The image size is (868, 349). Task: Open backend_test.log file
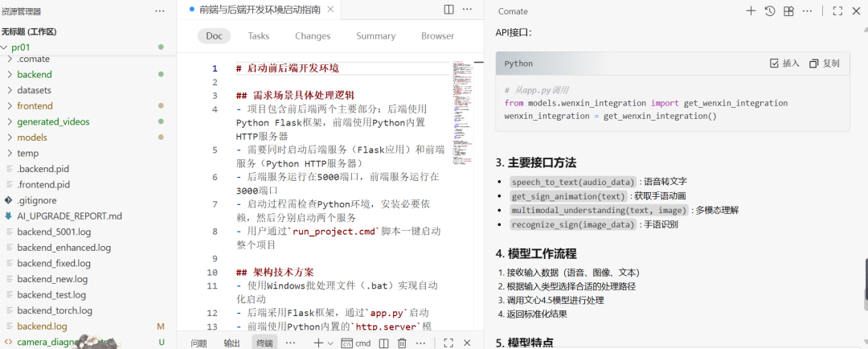click(88, 294)
